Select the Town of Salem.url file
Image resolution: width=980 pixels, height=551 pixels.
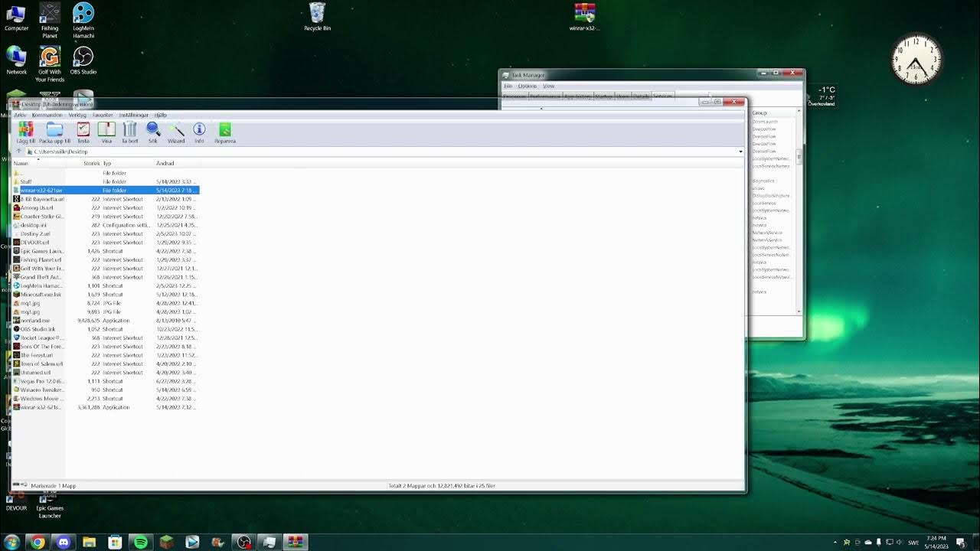106,364
